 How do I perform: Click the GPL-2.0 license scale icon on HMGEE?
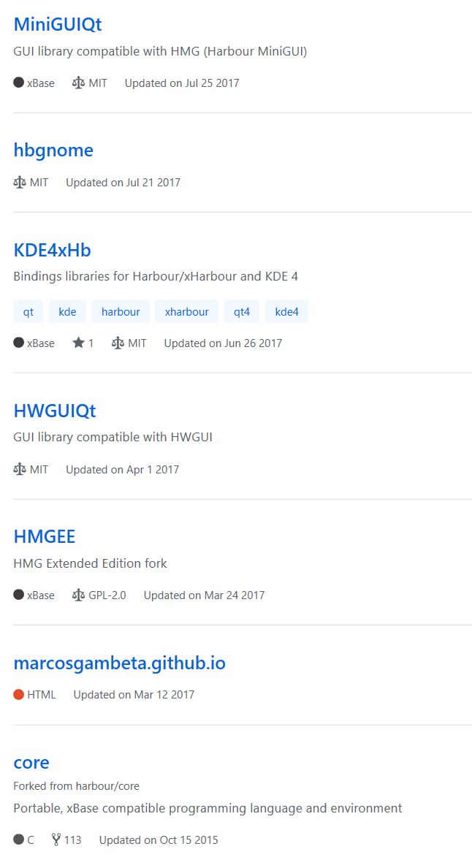[78, 595]
